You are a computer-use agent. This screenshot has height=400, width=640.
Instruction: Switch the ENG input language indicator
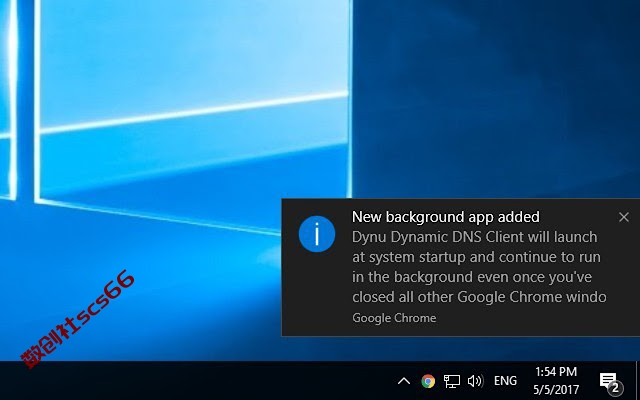click(505, 381)
